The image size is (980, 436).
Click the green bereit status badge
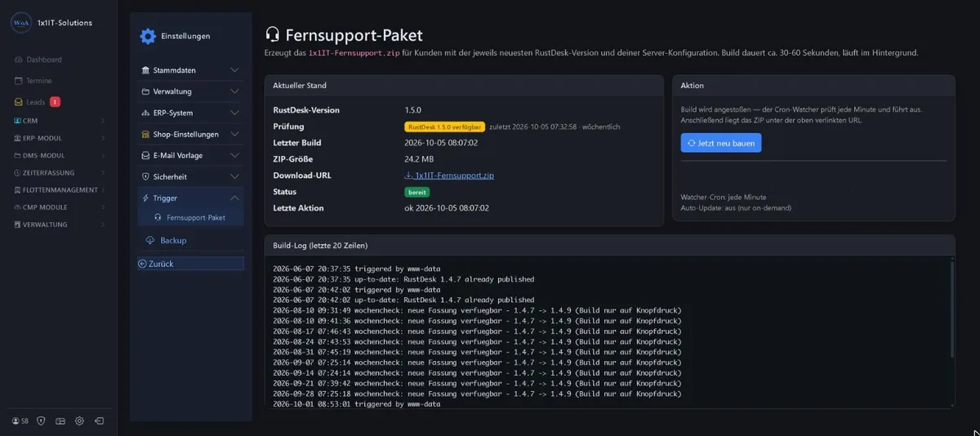coord(417,192)
